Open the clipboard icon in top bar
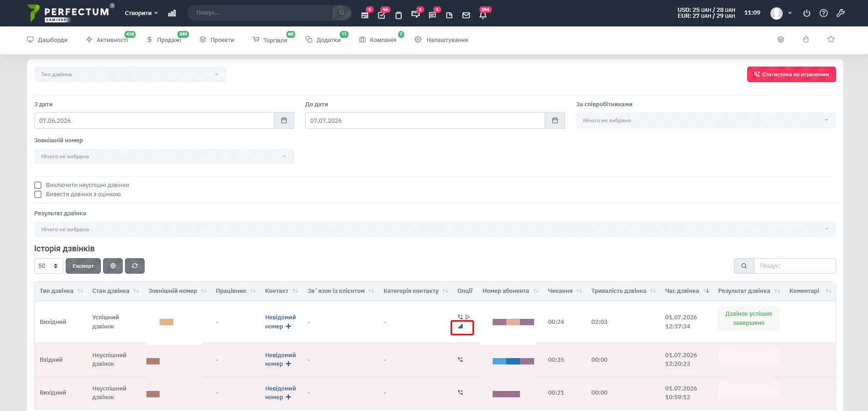The height and width of the screenshot is (411, 868). point(399,15)
